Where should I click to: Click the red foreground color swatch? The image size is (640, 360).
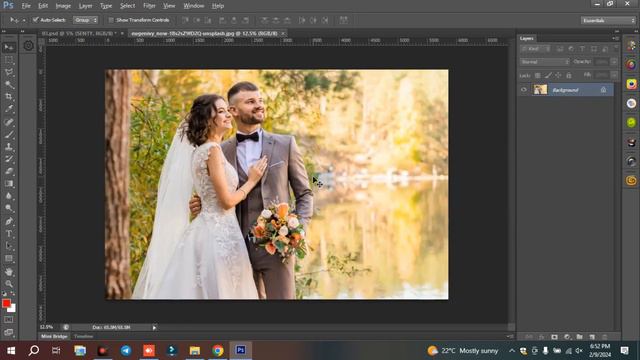(x=6, y=303)
